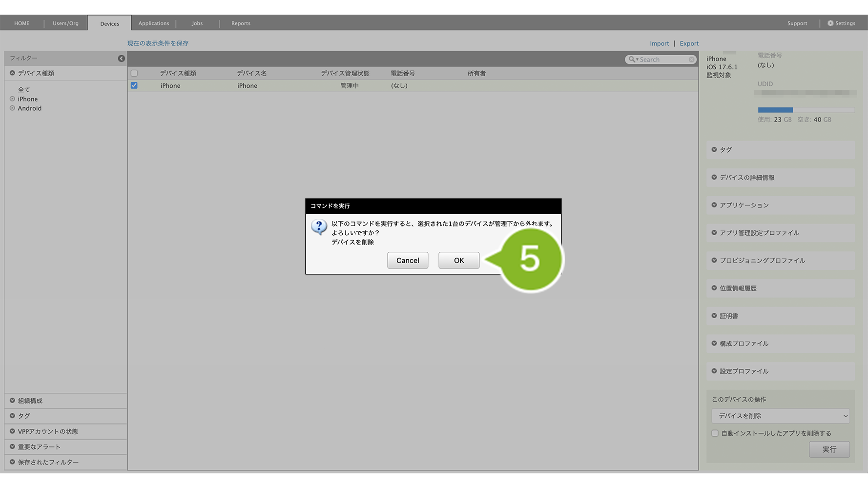Click the search magnifier icon

[x=632, y=60]
